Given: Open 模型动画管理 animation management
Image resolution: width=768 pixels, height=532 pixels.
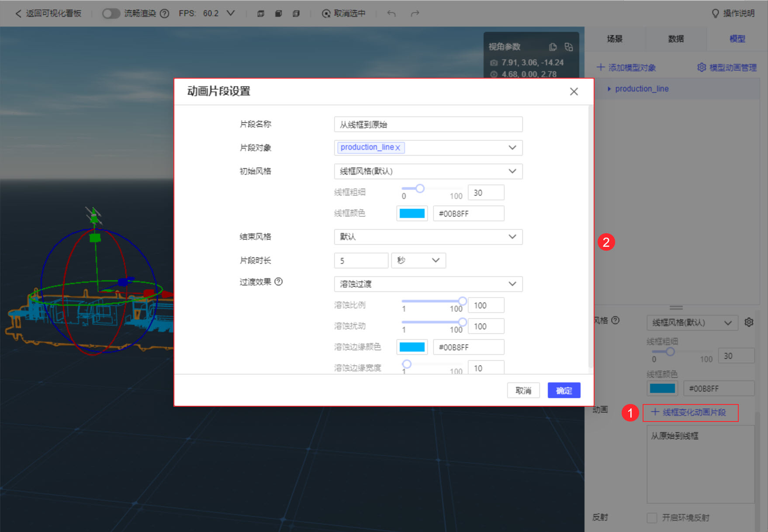Looking at the screenshot, I should pyautogui.click(x=727, y=68).
